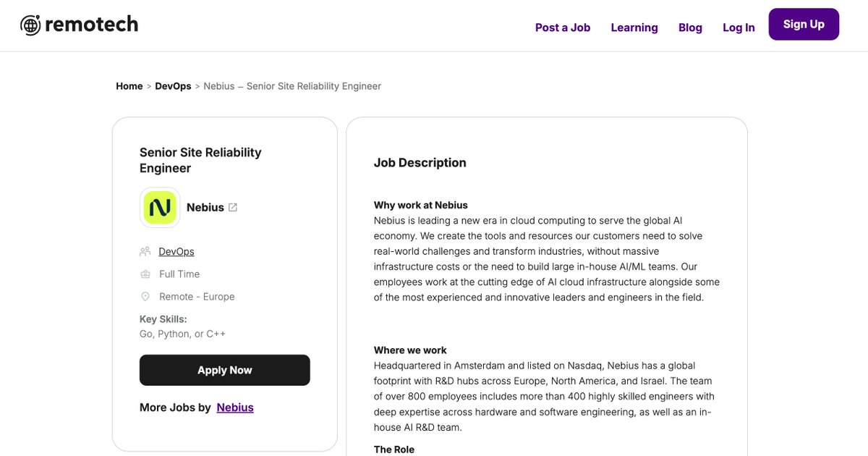Click the remotech wordmark text
This screenshot has width=868, height=456.
[x=91, y=25]
